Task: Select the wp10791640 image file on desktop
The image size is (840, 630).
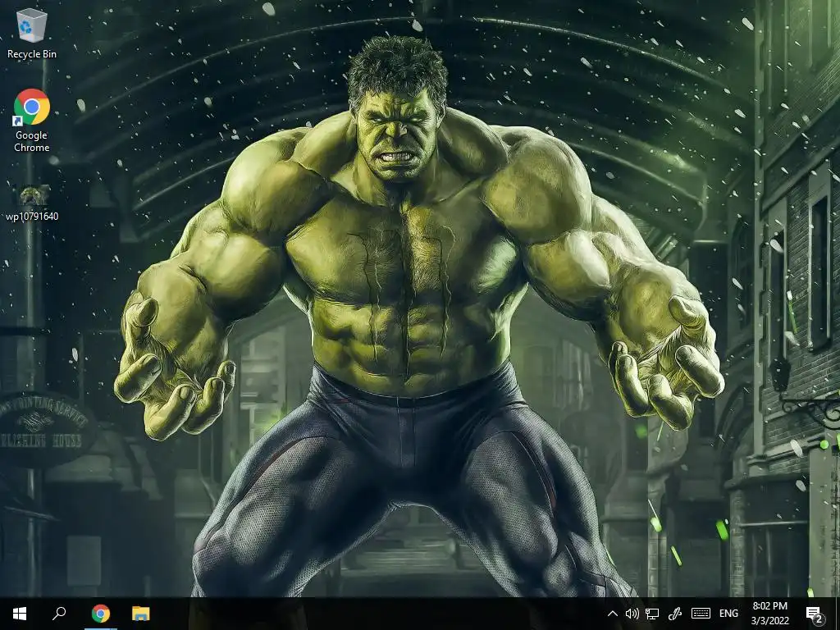Action: 32,203
